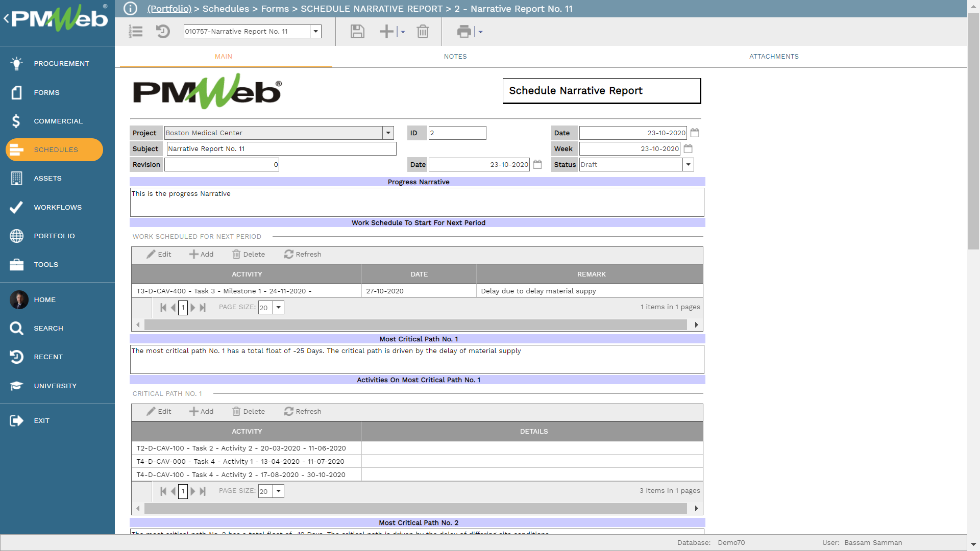Viewport: 980px width, 551px height.
Task: Click into the Progress Narrative text area
Action: tap(417, 202)
